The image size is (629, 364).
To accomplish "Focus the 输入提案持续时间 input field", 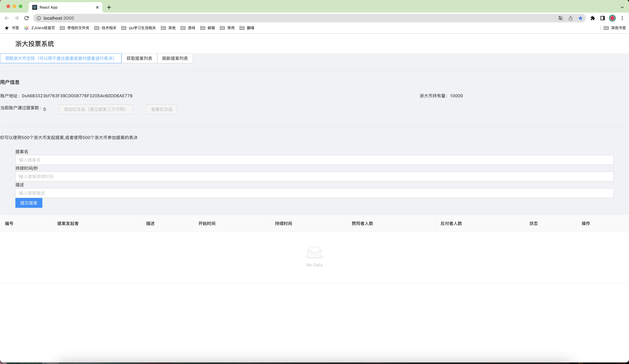I will click(x=314, y=176).
